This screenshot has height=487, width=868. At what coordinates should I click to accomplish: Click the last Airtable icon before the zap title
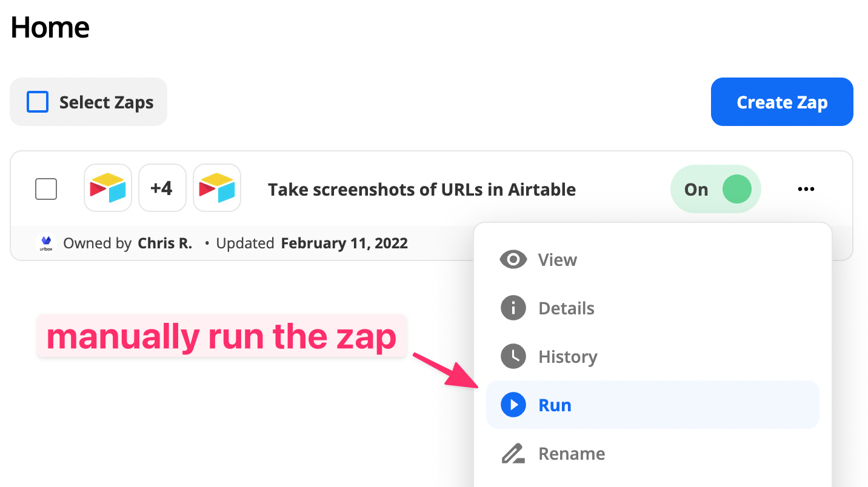click(x=217, y=188)
